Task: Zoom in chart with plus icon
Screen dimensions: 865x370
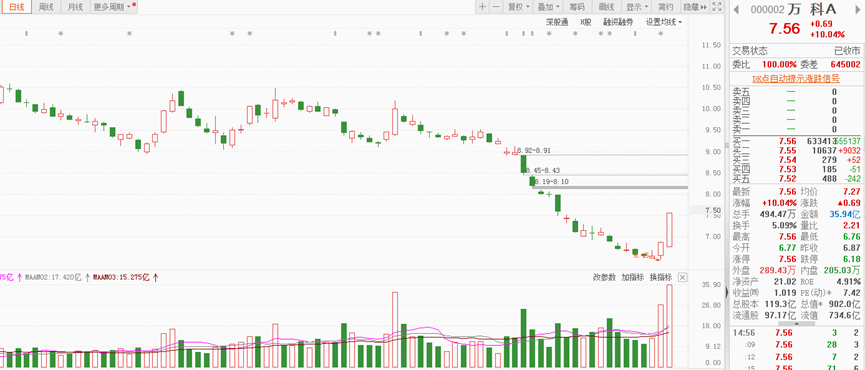Action: (482, 7)
